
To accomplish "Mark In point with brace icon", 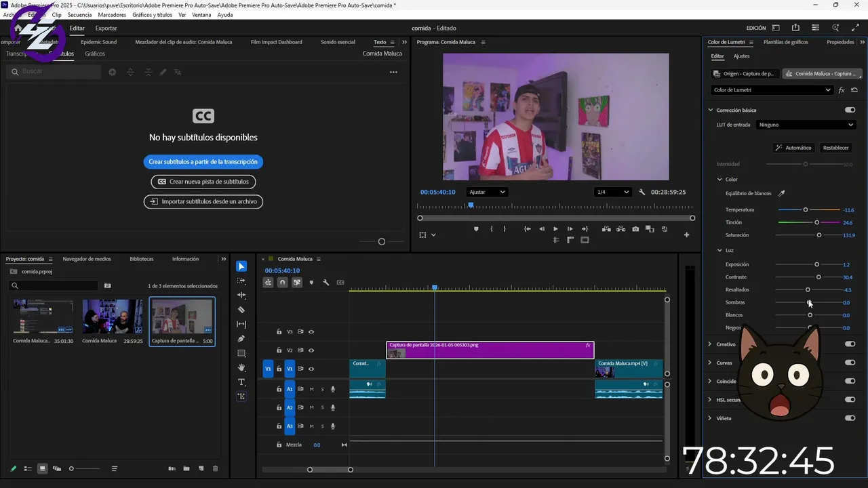I will point(492,229).
